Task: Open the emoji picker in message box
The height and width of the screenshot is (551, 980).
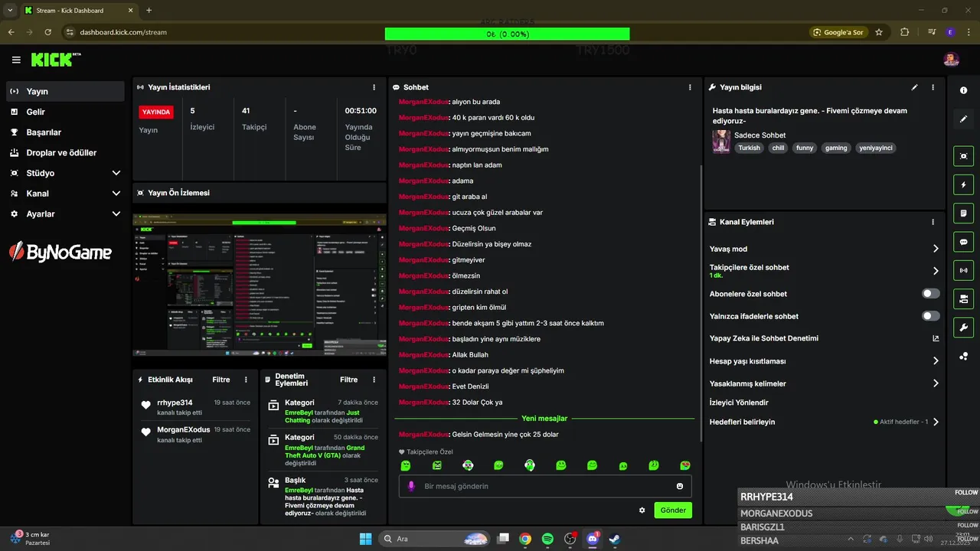Action: (680, 486)
